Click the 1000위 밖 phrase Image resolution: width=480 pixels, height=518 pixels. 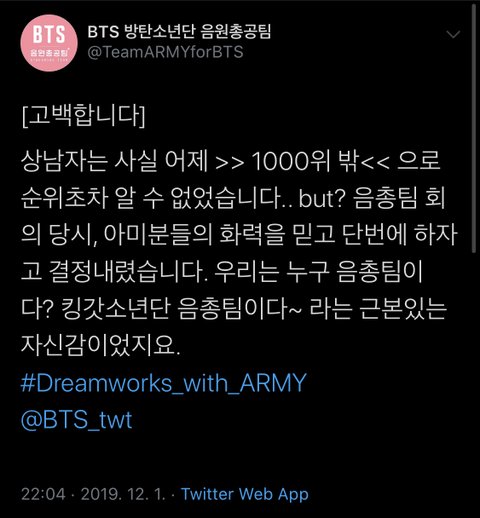pos(306,161)
